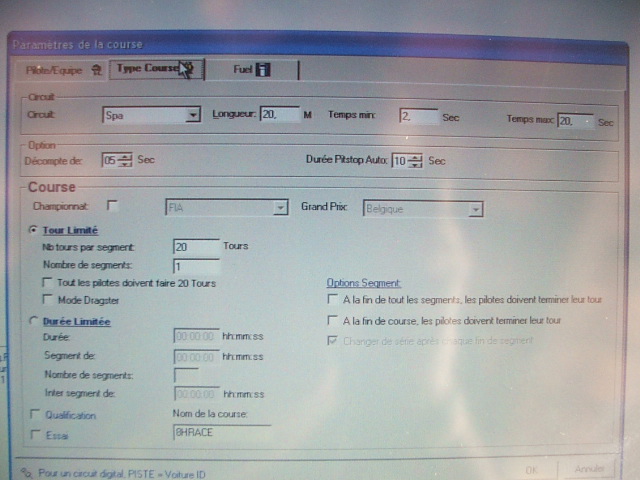The width and height of the screenshot is (640, 480).
Task: Enable the Championnat checkbox
Action: point(112,206)
